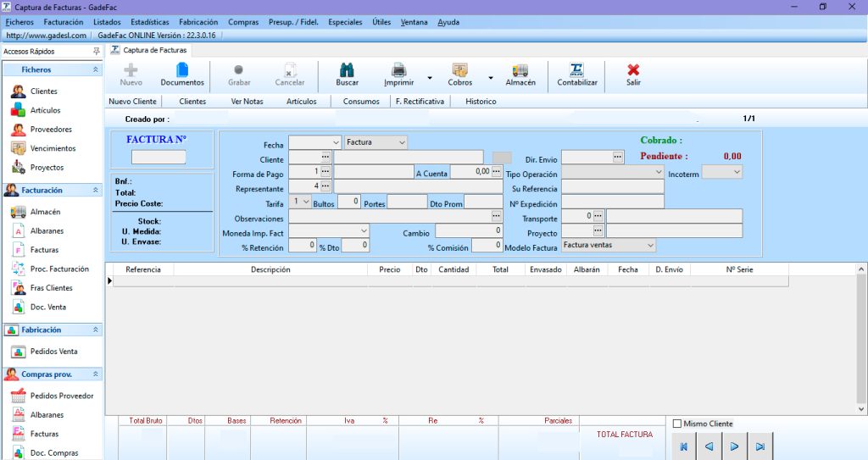The image size is (868, 460).
Task: Open the Tipo Operación combo box
Action: click(658, 172)
